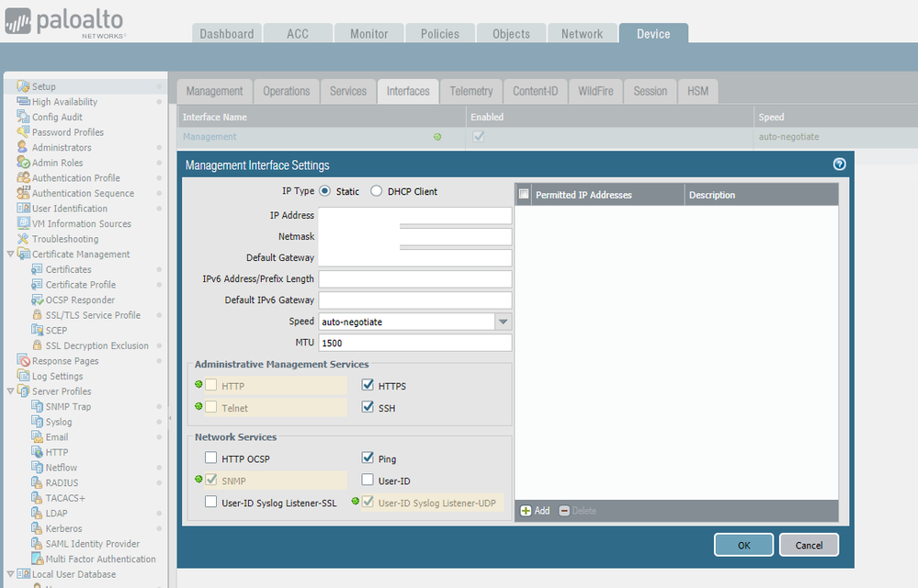The width and height of the screenshot is (918, 588).
Task: Click the Administrators icon in sidebar
Action: [24, 147]
